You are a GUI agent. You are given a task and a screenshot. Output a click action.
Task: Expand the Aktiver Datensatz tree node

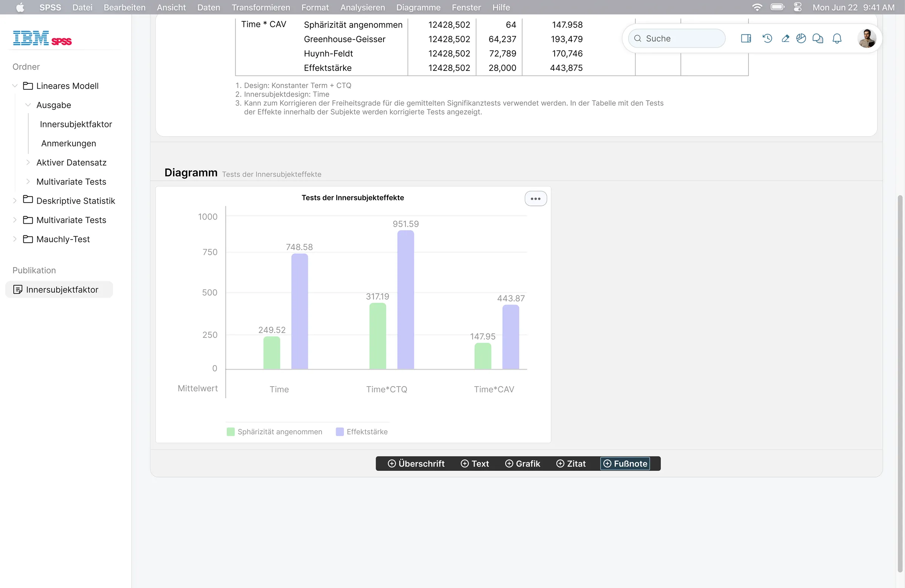(28, 163)
